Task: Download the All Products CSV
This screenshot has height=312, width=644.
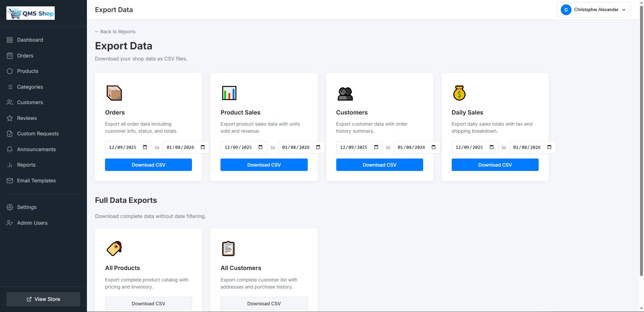Action: (x=148, y=303)
